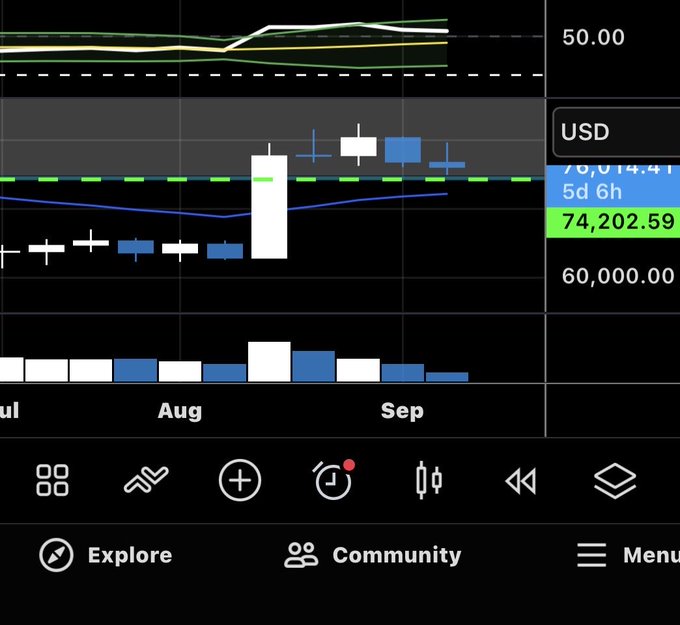Click the 50.00 indicator axis label
Screen dimensions: 680x625
click(x=593, y=37)
